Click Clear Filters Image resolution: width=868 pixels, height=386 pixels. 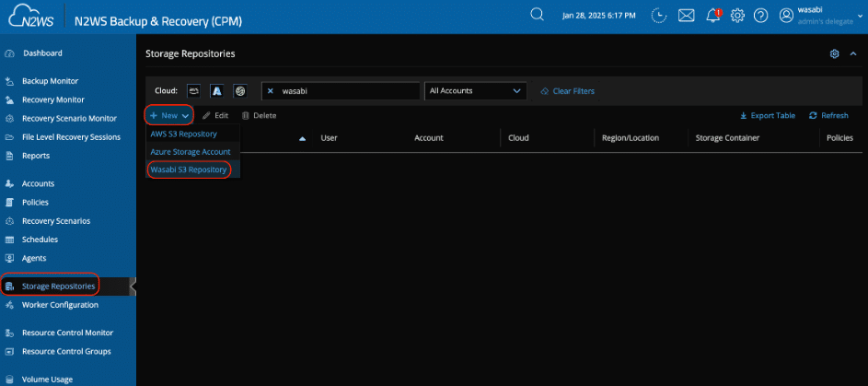567,91
